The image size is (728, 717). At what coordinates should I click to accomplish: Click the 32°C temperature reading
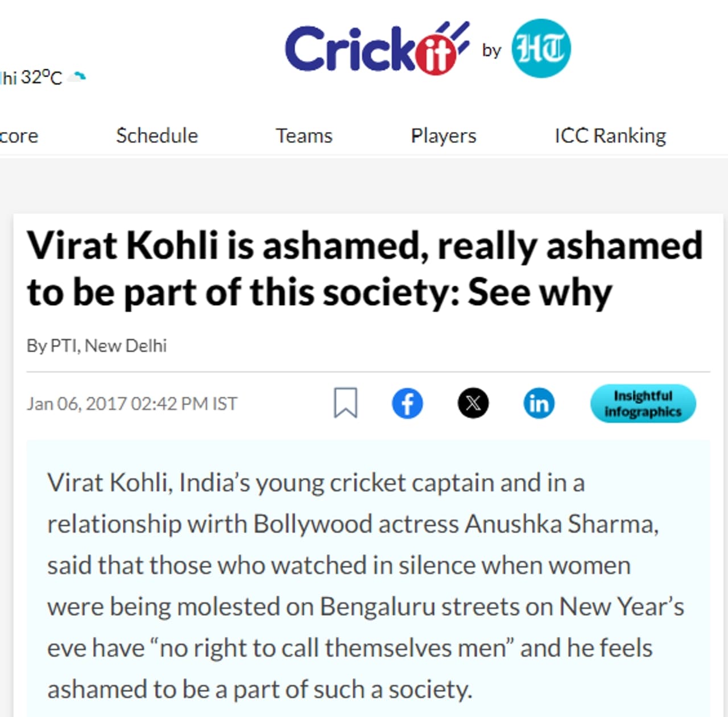tap(41, 77)
